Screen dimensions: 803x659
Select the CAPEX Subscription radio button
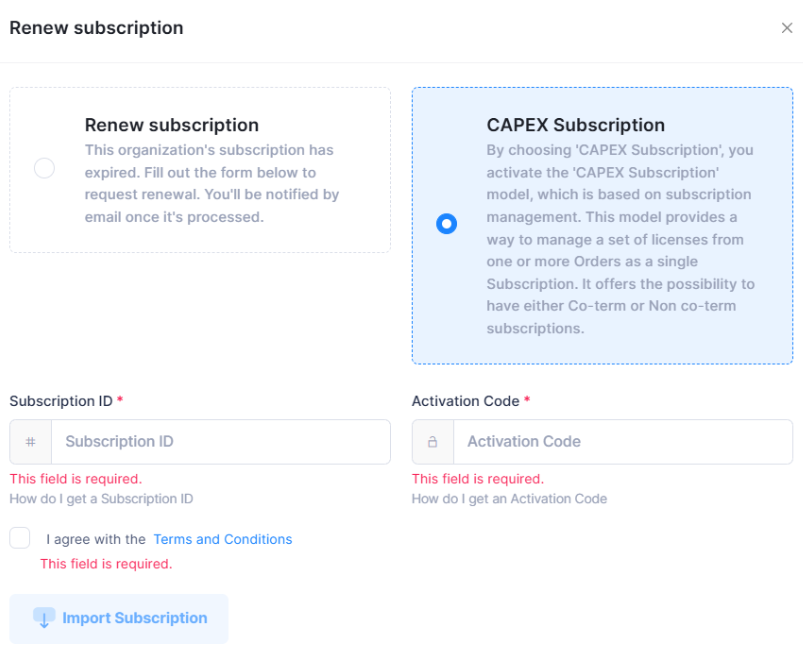click(447, 224)
